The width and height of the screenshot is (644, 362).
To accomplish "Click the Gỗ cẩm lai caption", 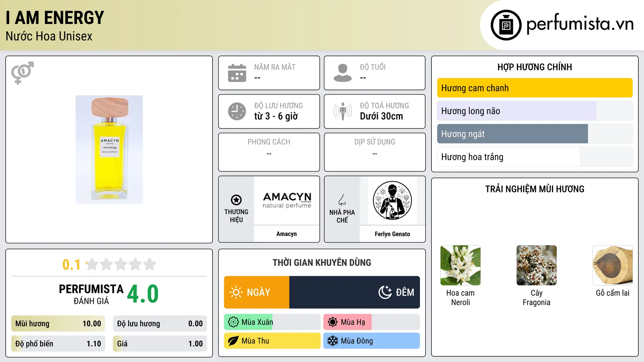I will pyautogui.click(x=613, y=293).
